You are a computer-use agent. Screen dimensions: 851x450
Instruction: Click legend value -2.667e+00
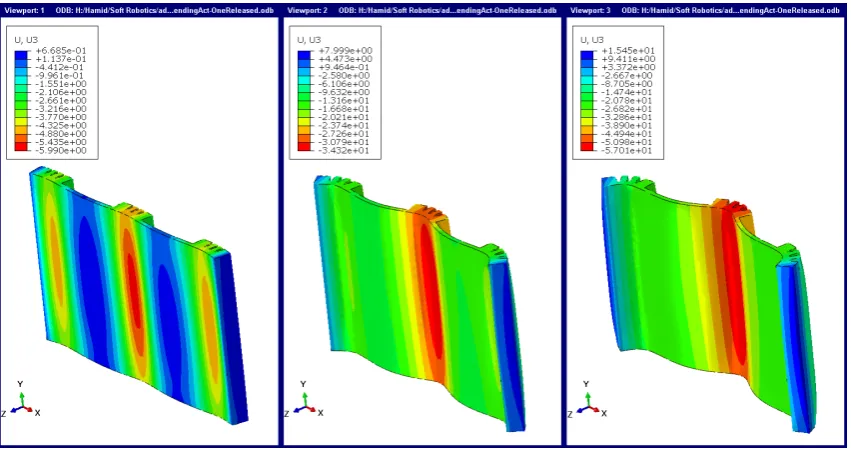(x=628, y=75)
